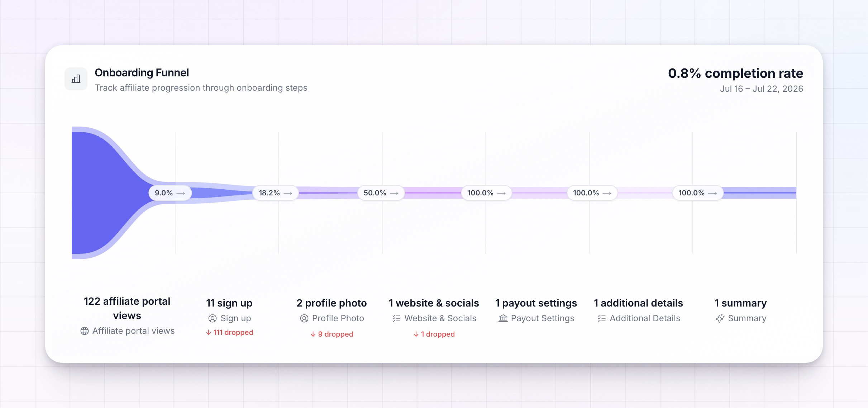
Task: Click the 1 dropped indicator
Action: click(434, 334)
